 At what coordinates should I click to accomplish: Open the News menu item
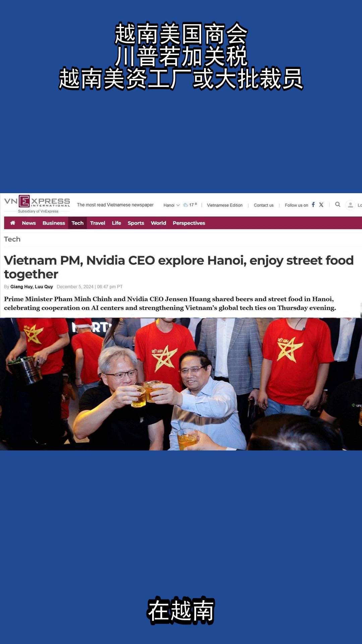pos(29,223)
